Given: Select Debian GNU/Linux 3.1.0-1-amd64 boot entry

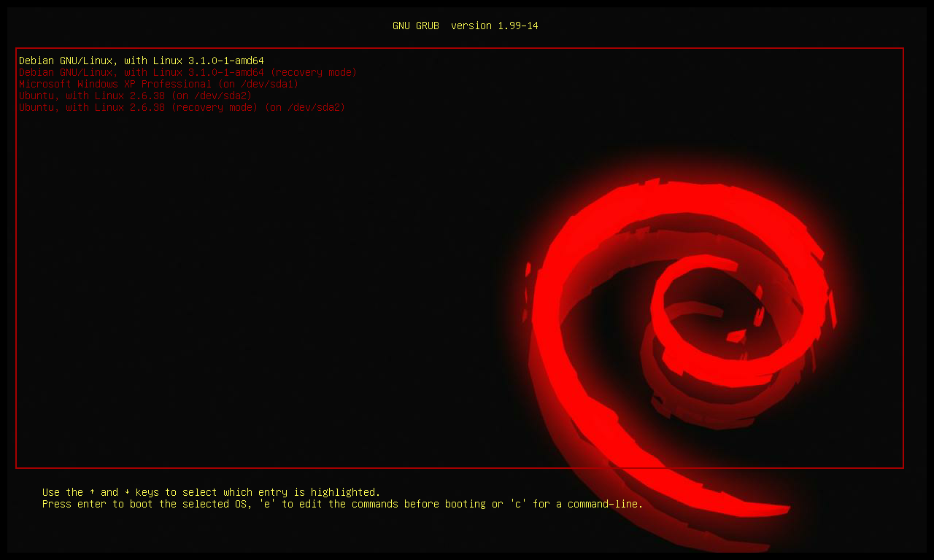Looking at the screenshot, I should [142, 61].
